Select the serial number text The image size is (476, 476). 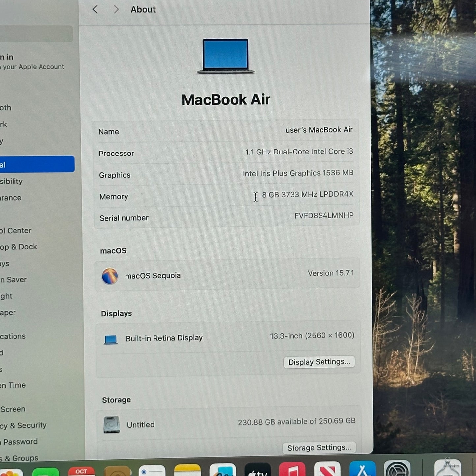tap(324, 216)
